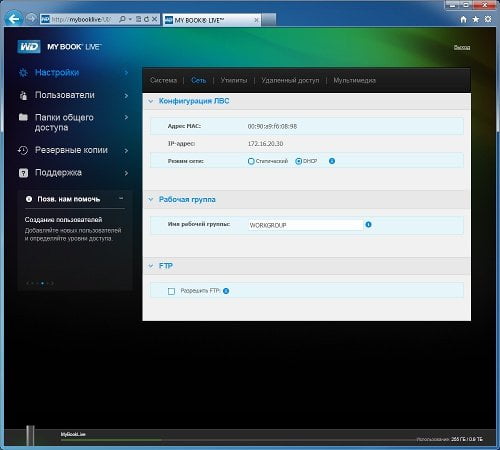
Task: Click info icon next to Разрешить FTP
Action: click(226, 291)
